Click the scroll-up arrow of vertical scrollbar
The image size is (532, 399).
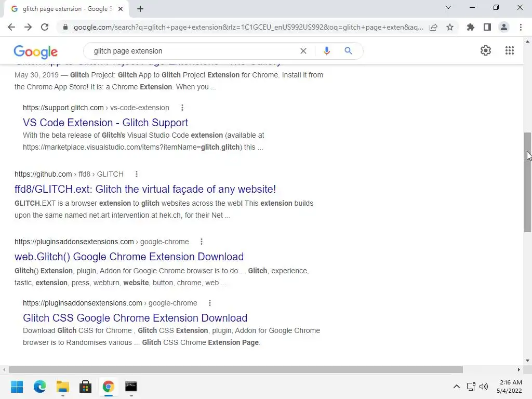click(x=527, y=42)
